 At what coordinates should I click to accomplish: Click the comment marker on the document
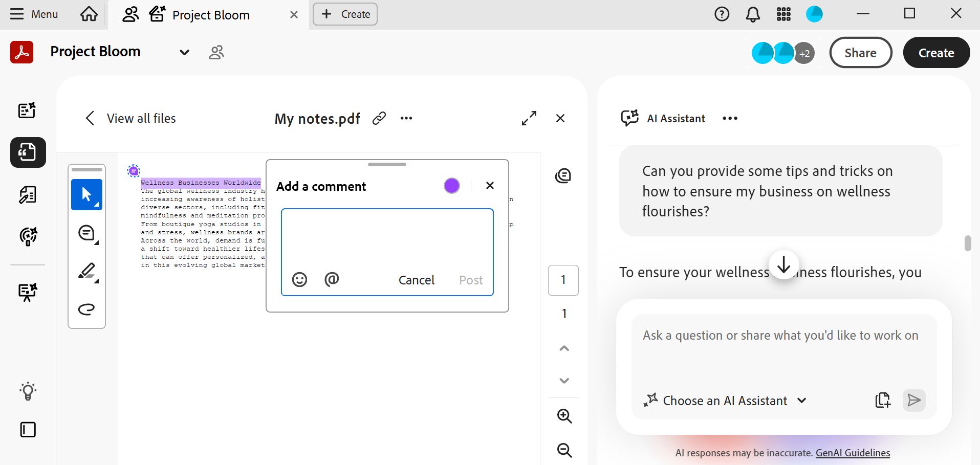[134, 171]
